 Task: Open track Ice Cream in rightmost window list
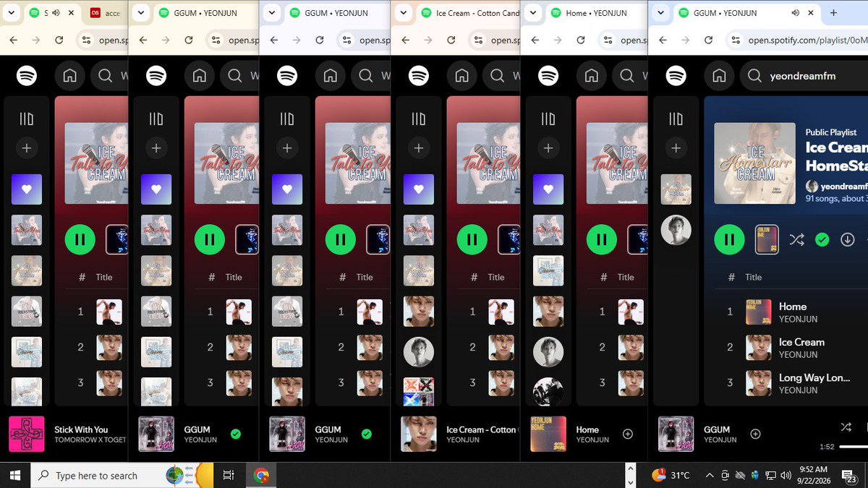pos(801,342)
